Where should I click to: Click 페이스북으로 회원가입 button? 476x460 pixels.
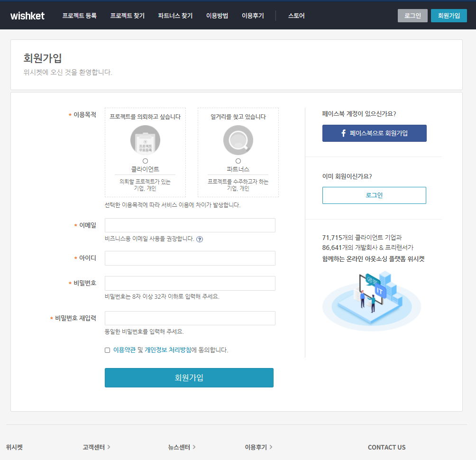pyautogui.click(x=374, y=133)
